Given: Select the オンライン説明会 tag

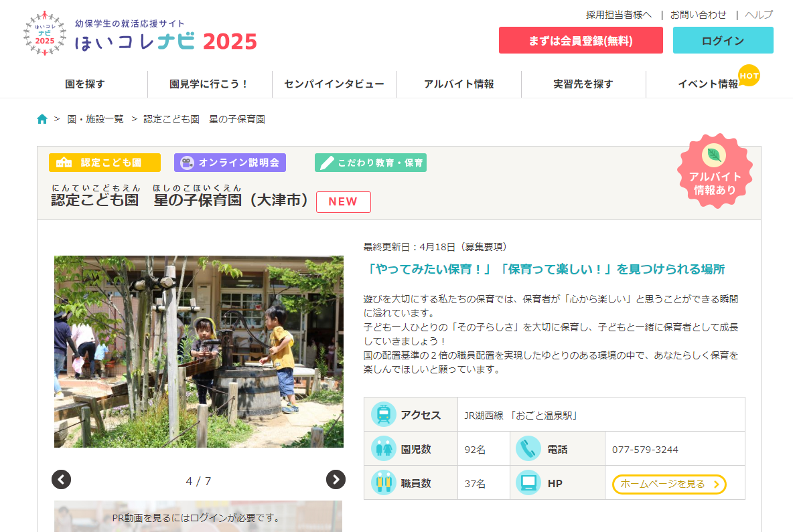Looking at the screenshot, I should pyautogui.click(x=230, y=163).
